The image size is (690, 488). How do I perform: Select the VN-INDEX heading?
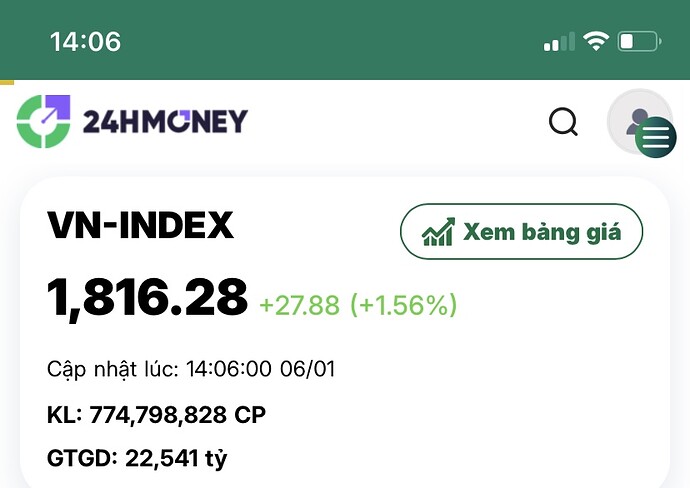[140, 226]
